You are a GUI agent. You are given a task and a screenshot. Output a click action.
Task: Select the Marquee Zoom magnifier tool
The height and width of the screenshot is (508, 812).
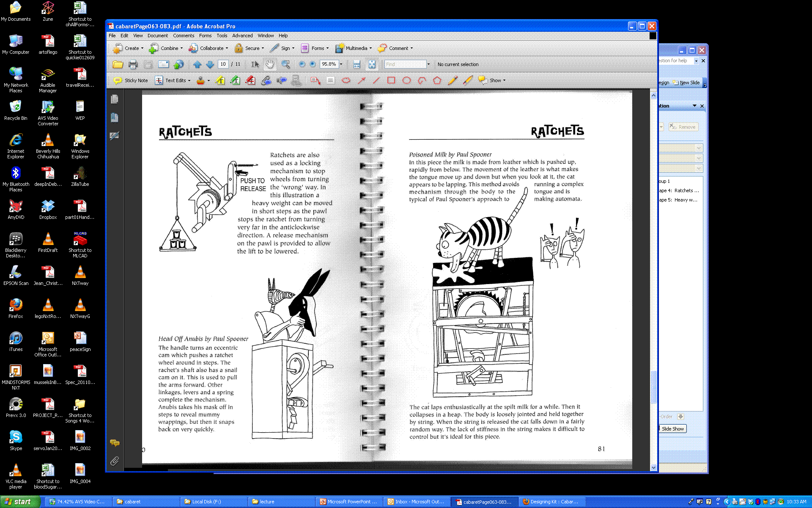[285, 64]
